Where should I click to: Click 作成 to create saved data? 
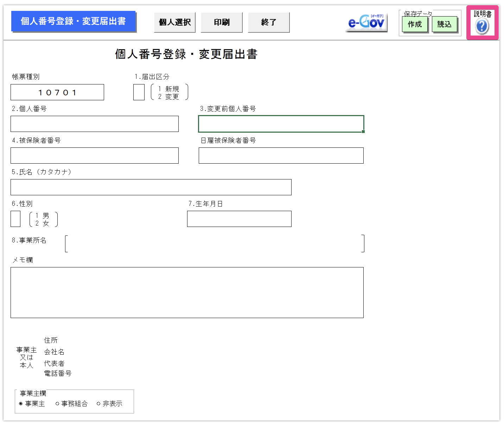(415, 24)
